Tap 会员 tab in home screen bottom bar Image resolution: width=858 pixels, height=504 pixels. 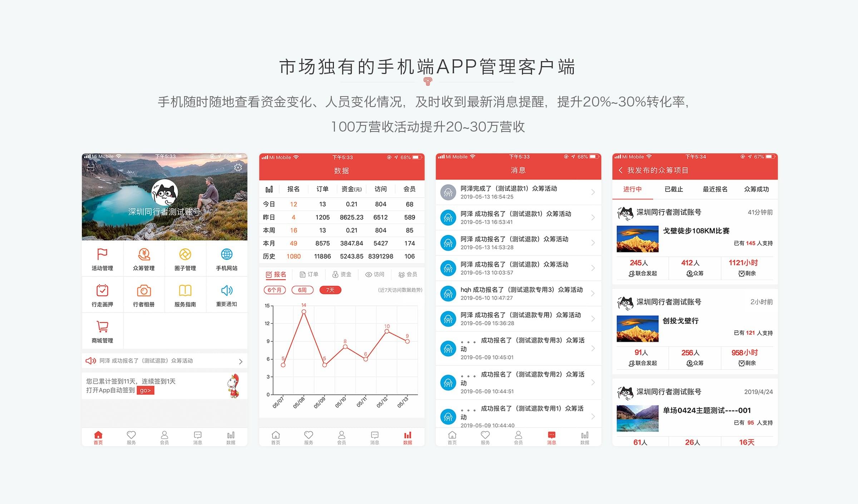coord(164,438)
